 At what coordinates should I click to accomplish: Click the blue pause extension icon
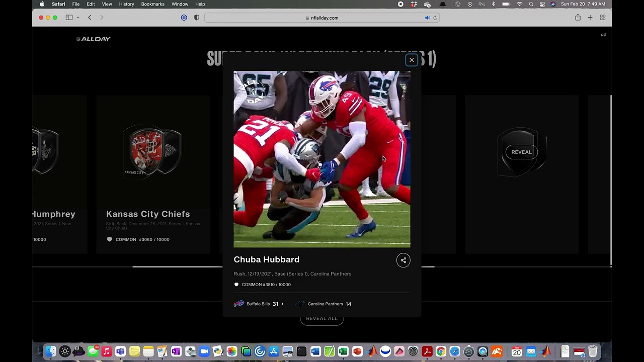click(184, 18)
